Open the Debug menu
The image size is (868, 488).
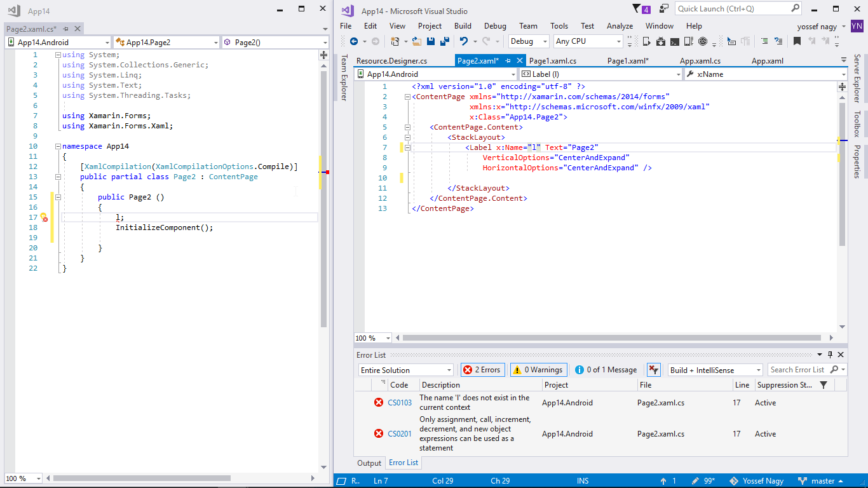(x=495, y=26)
